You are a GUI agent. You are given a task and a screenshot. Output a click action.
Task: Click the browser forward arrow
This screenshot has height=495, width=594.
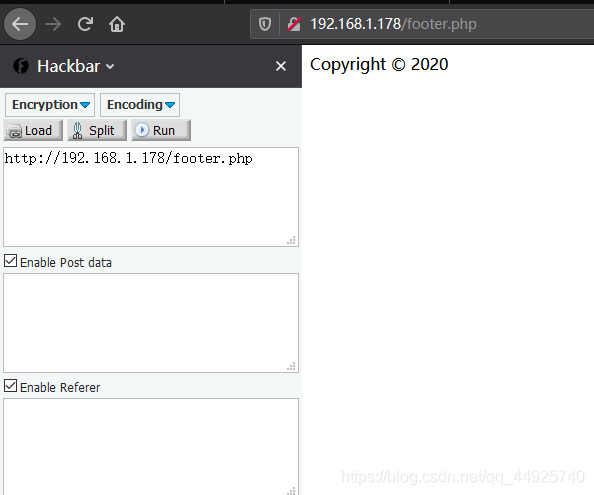(53, 25)
